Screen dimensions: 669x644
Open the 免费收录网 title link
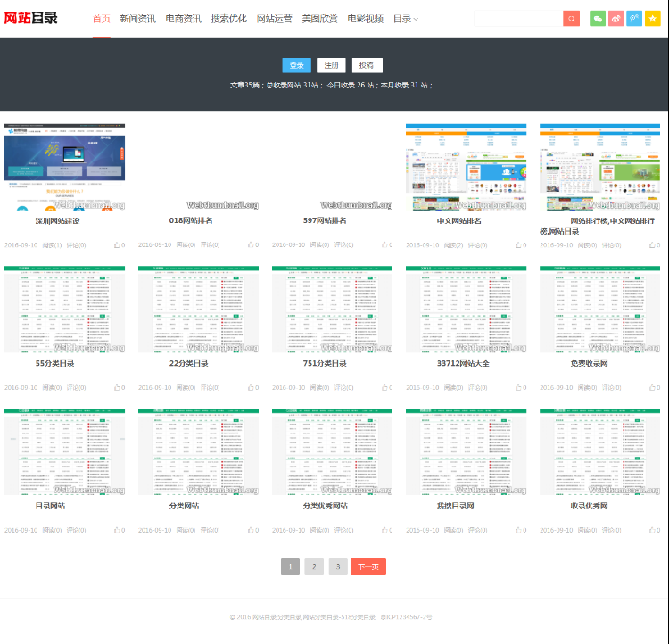tap(590, 364)
